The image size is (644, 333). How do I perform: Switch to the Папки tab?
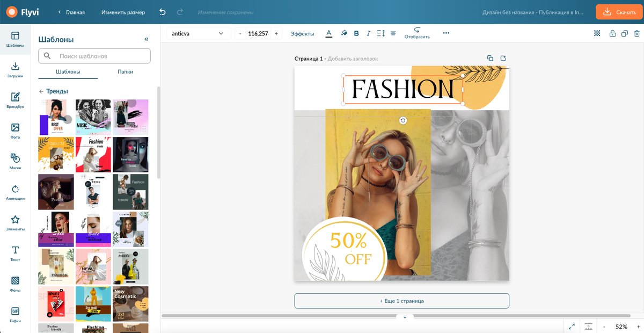coord(125,71)
